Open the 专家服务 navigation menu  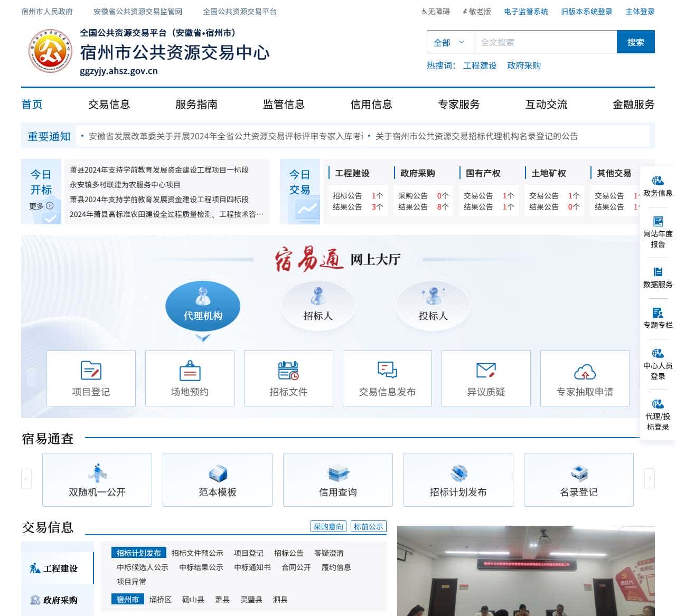tap(459, 105)
